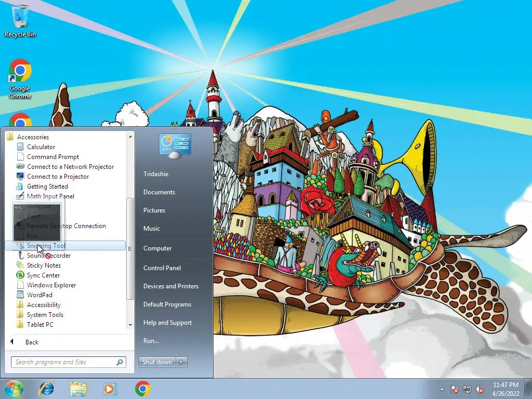The height and width of the screenshot is (399, 532).
Task: Click the Start orb button
Action: tap(14, 389)
